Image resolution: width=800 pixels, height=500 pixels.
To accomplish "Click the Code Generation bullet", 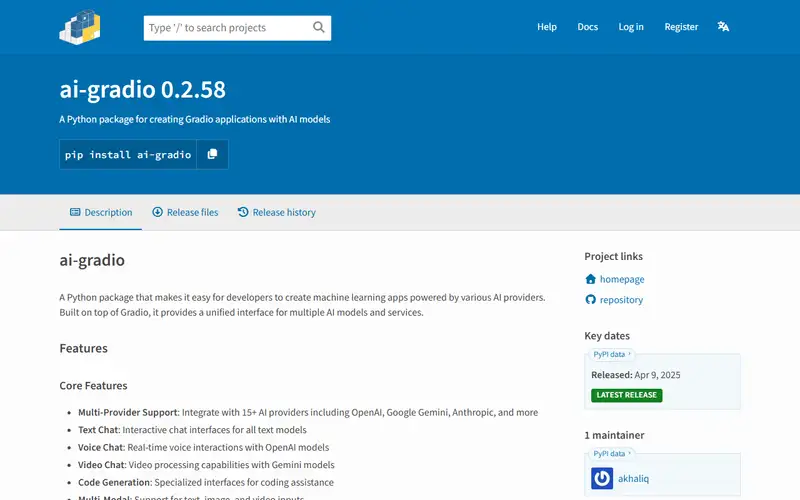I will coord(206,482).
